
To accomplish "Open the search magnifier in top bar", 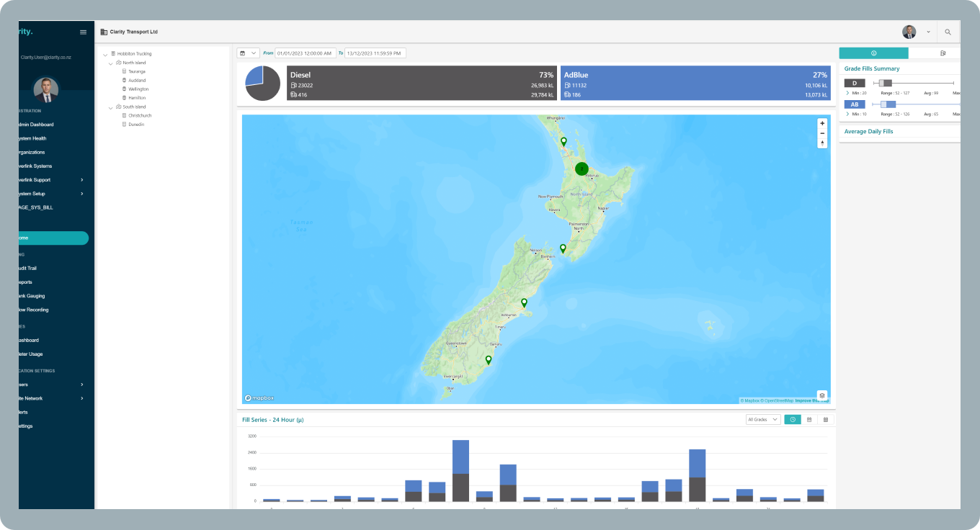I will click(948, 32).
